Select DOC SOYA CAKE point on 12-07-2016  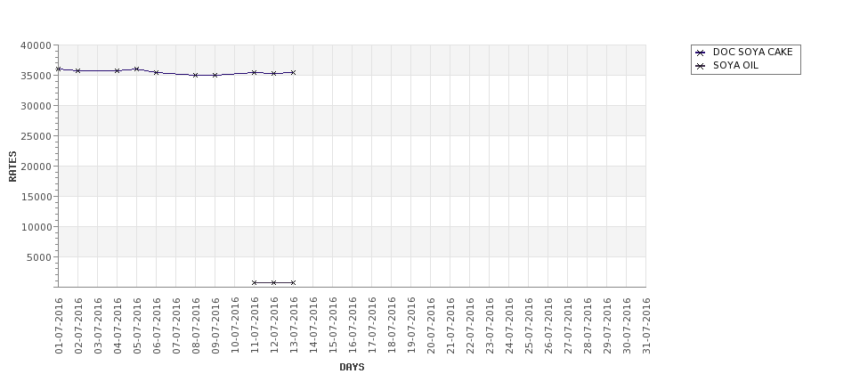pyautogui.click(x=273, y=74)
